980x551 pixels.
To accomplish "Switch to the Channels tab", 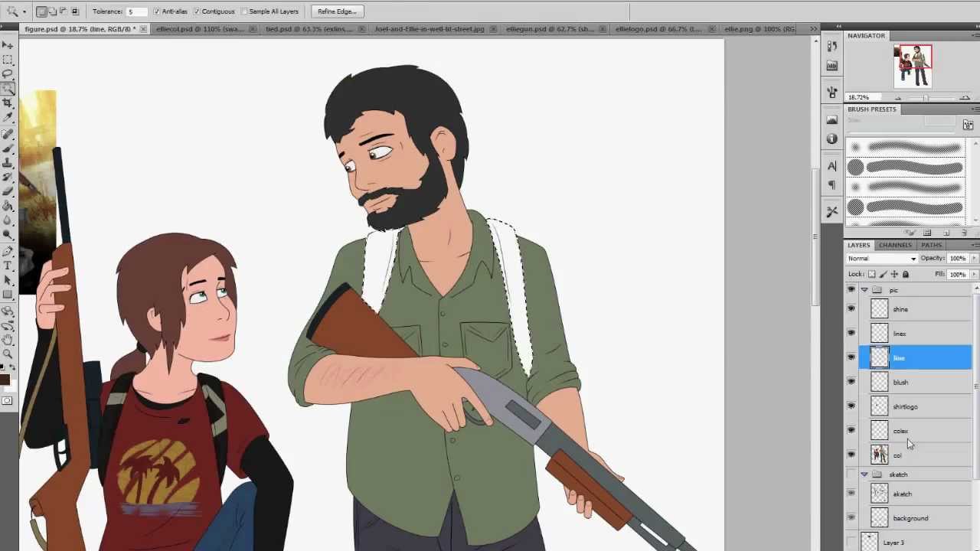I will [895, 245].
